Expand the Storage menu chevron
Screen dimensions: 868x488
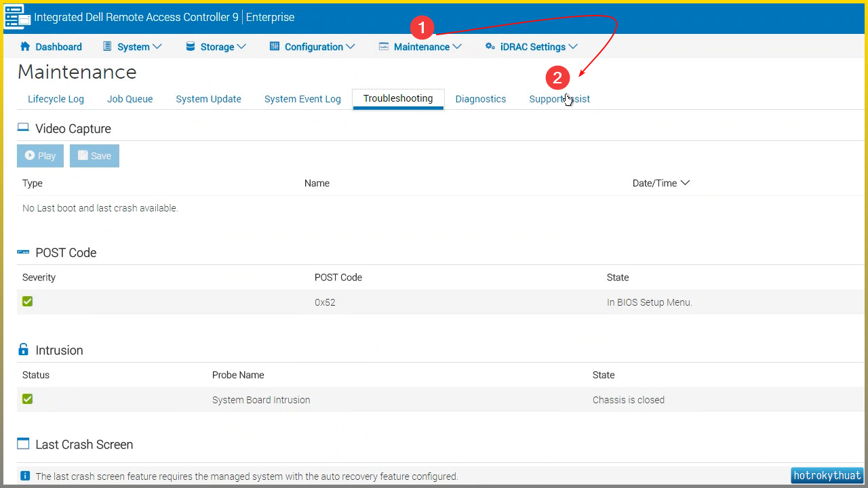point(241,47)
